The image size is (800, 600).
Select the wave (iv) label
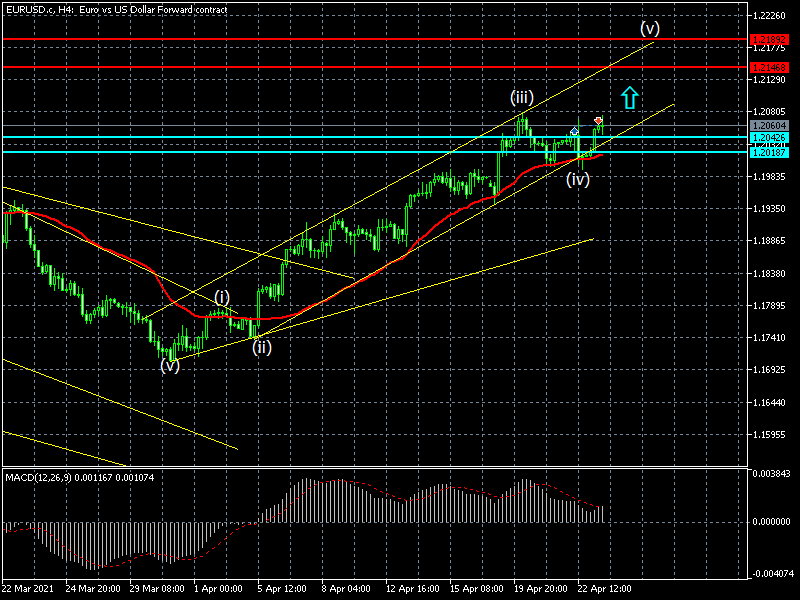pos(577,180)
